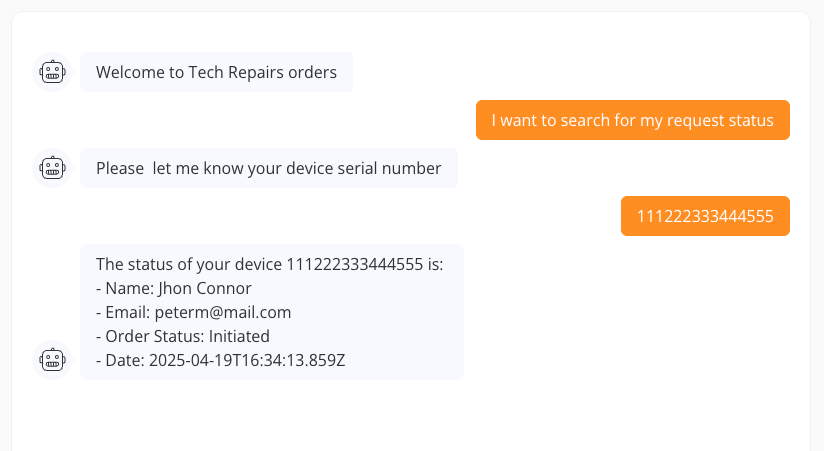Click the 'Order Status' label text
The height and width of the screenshot is (451, 824).
coord(151,336)
